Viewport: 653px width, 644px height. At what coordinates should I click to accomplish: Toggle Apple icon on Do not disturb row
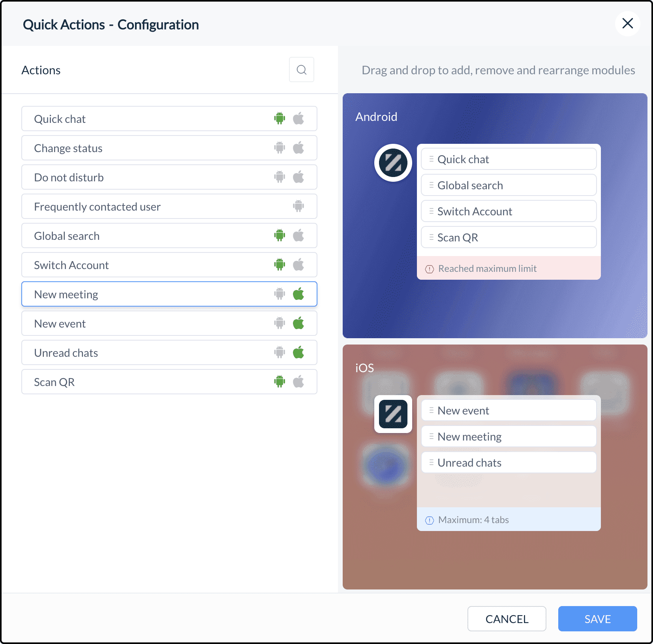coord(298,177)
